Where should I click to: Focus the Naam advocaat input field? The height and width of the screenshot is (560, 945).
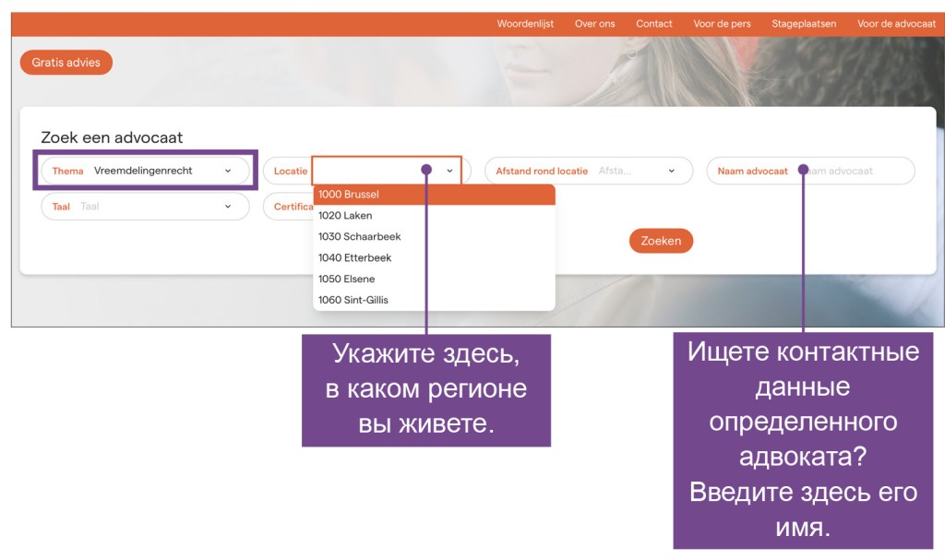(x=849, y=171)
